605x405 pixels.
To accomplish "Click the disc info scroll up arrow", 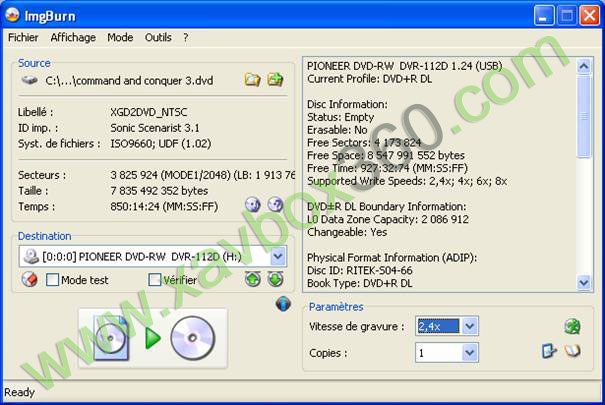I will tap(584, 66).
